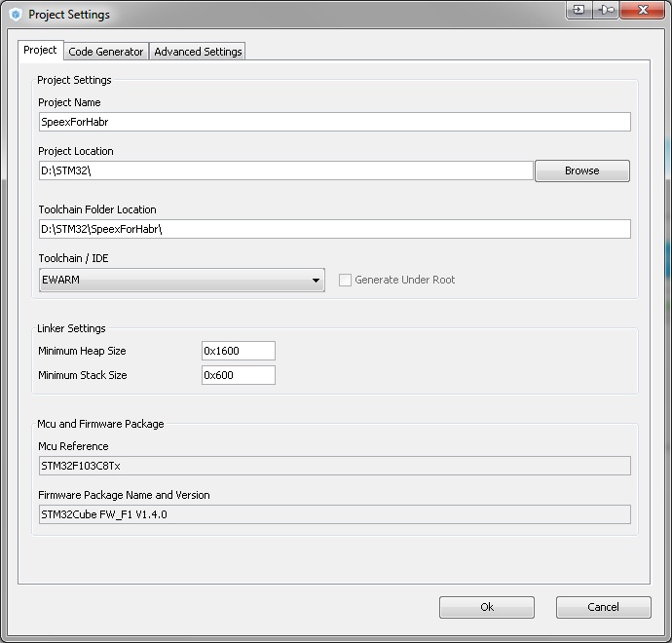The width and height of the screenshot is (672, 643).
Task: Close the Project Settings dialog
Action: click(642, 10)
